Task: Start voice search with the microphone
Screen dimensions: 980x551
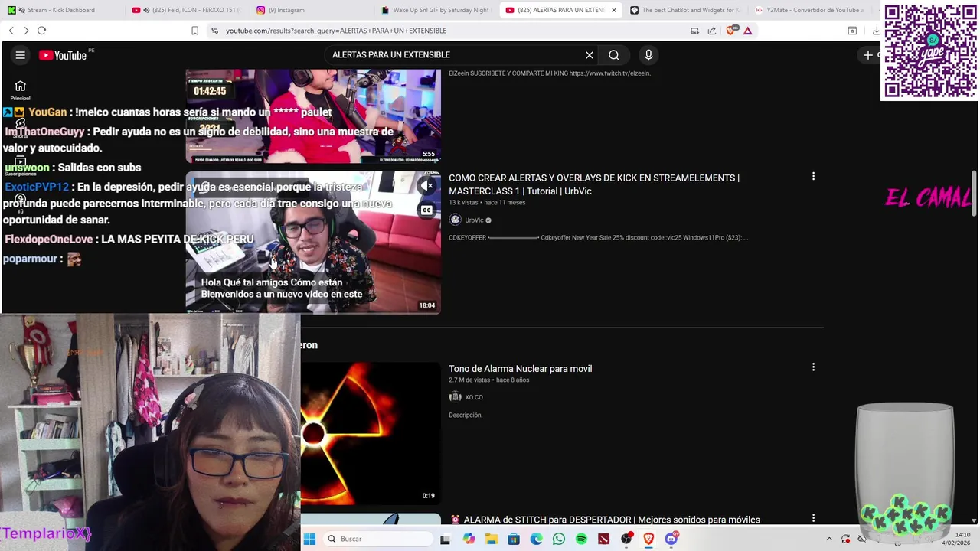Action: pyautogui.click(x=648, y=55)
